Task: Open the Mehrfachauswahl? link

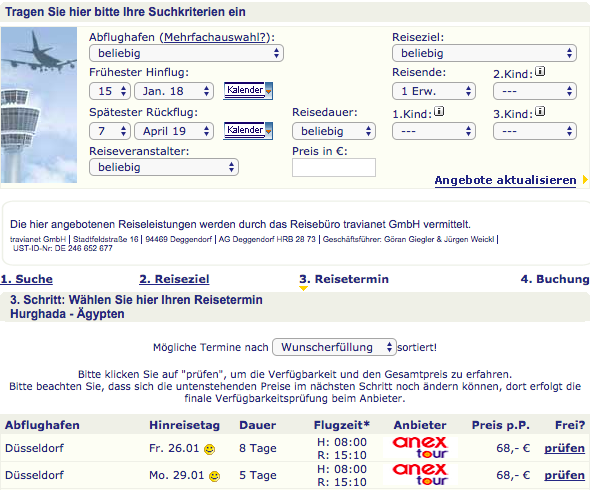Action: click(214, 37)
